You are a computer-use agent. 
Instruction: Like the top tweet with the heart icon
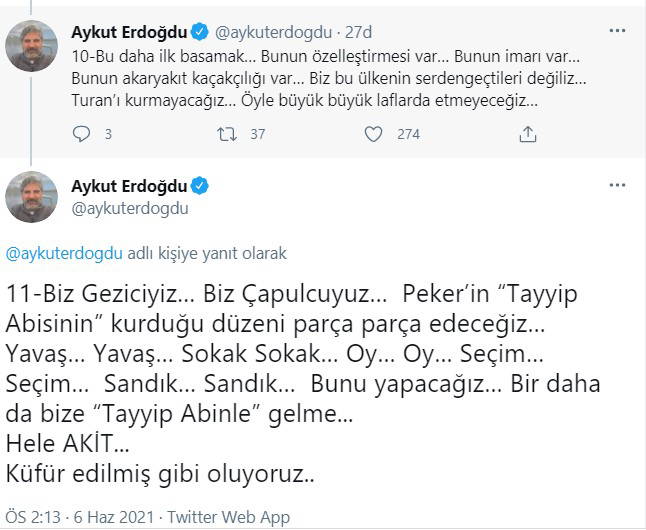[x=374, y=133]
